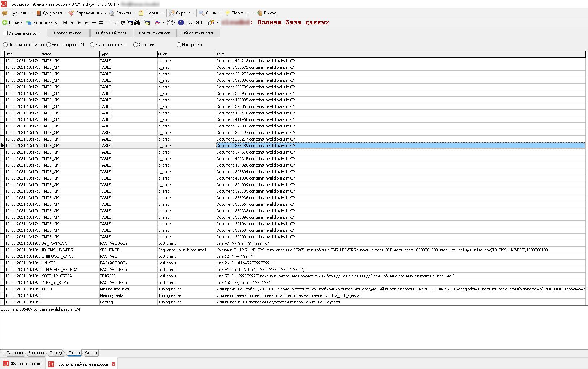Click the Проверить все button

68,33
